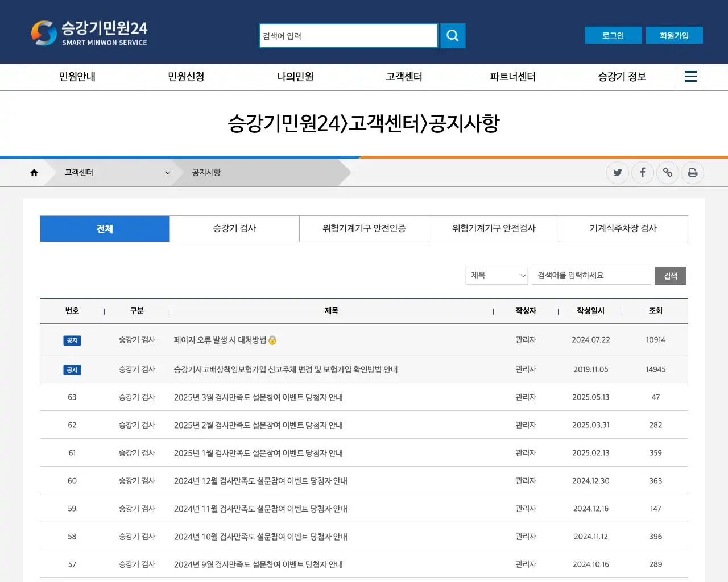The image size is (728, 582).
Task: Click 공지 badge on 승강기사고배상책임보험 row
Action: pos(72,370)
